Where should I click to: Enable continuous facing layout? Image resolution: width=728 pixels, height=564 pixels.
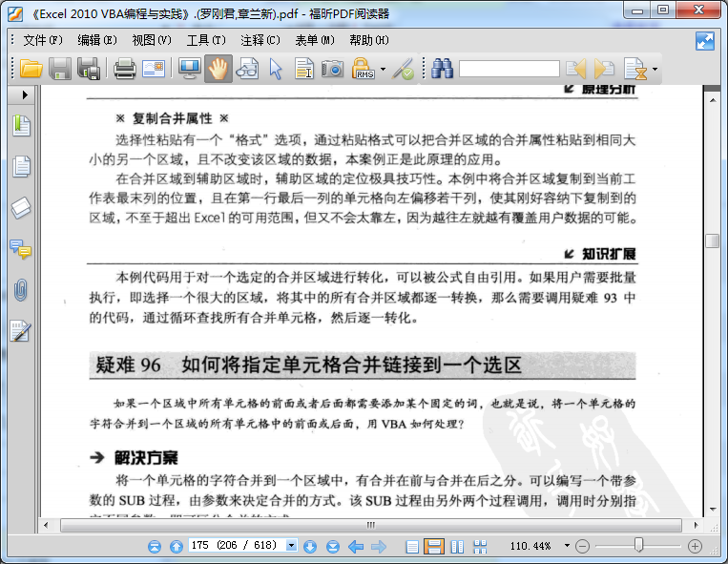tap(480, 547)
